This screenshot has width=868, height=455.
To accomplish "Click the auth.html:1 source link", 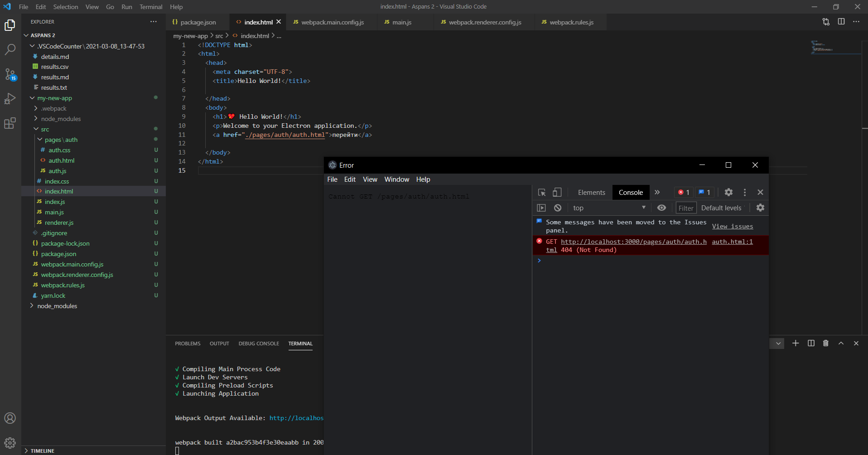I will pos(732,242).
